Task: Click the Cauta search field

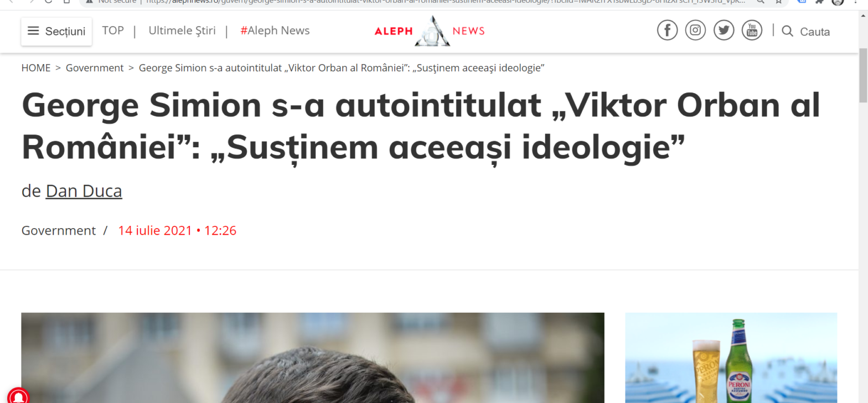Action: click(815, 32)
